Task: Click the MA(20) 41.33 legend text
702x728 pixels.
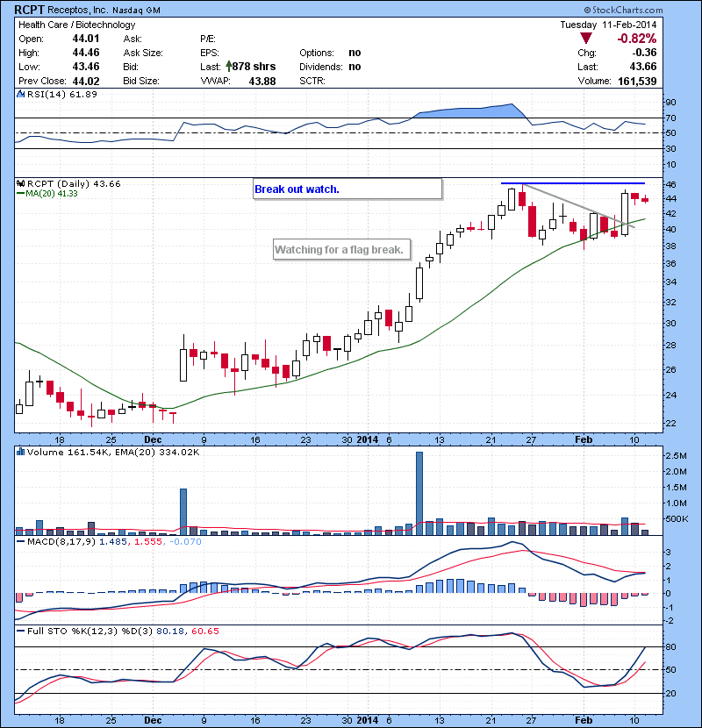Action: (x=52, y=194)
